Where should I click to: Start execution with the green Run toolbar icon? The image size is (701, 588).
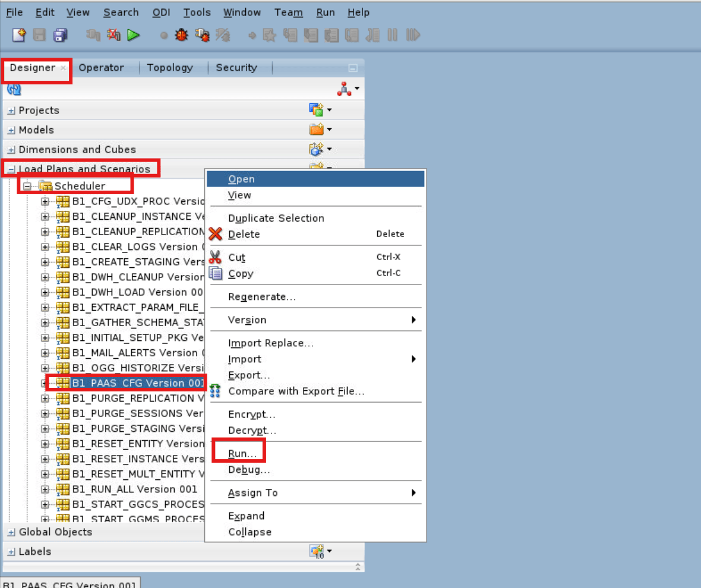133,35
